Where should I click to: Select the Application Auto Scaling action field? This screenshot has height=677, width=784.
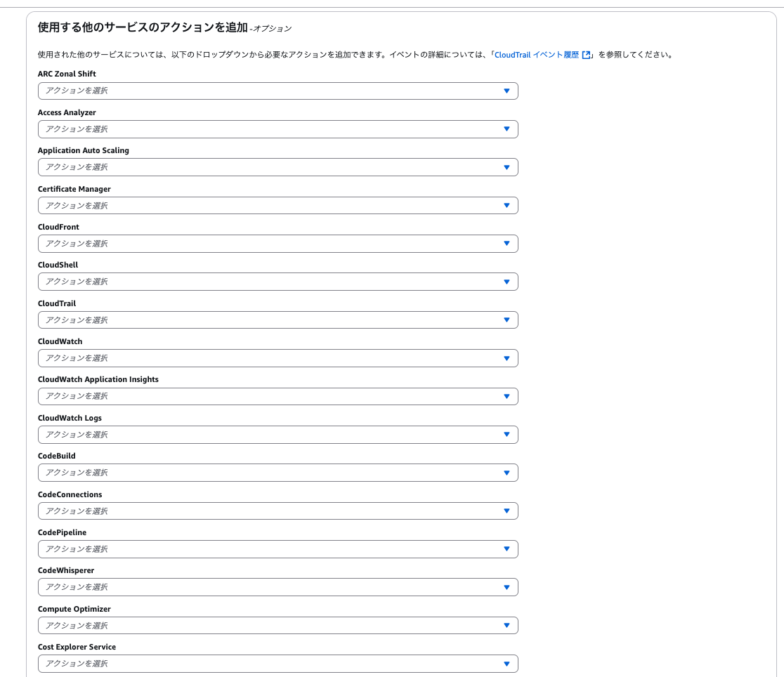click(277, 167)
